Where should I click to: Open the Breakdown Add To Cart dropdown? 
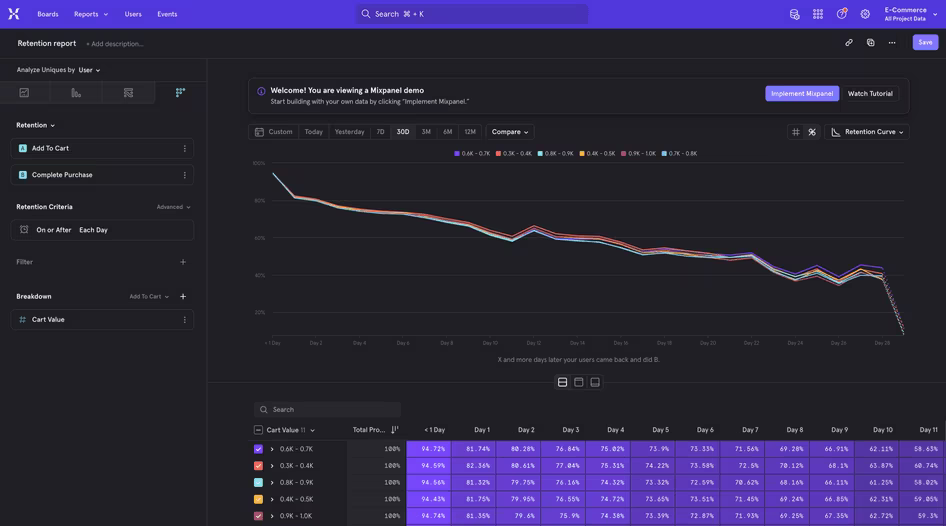[149, 297]
